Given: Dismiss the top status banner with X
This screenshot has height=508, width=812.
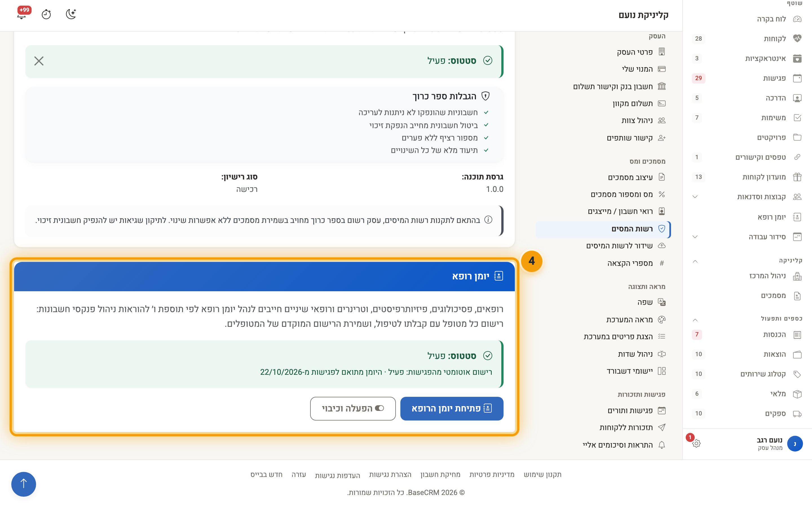Looking at the screenshot, I should [x=39, y=61].
